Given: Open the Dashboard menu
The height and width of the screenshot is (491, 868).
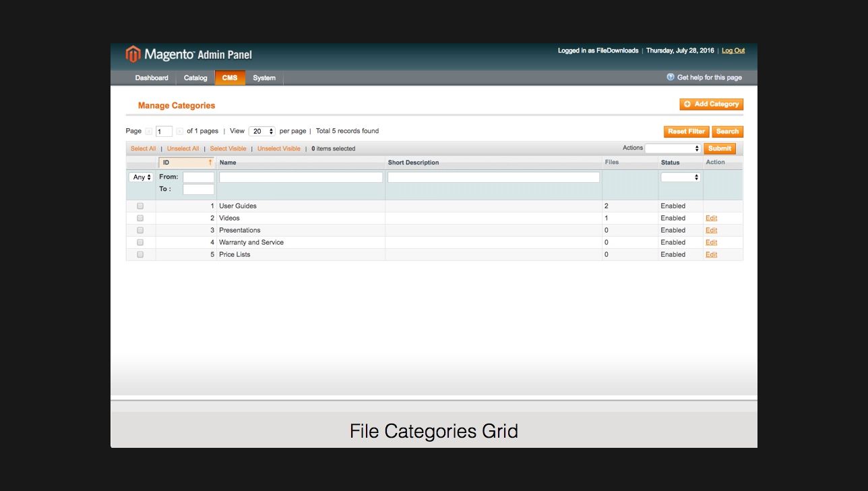Looking at the screenshot, I should (x=152, y=78).
